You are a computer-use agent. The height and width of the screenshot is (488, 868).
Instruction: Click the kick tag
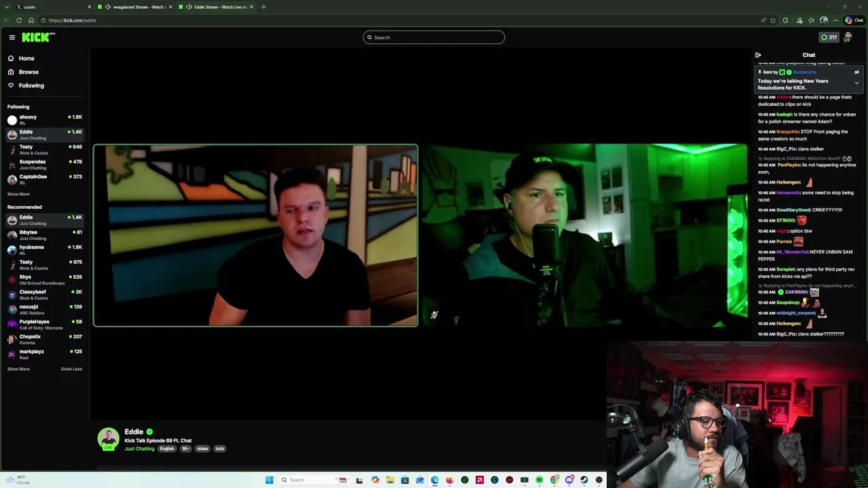tap(220, 449)
